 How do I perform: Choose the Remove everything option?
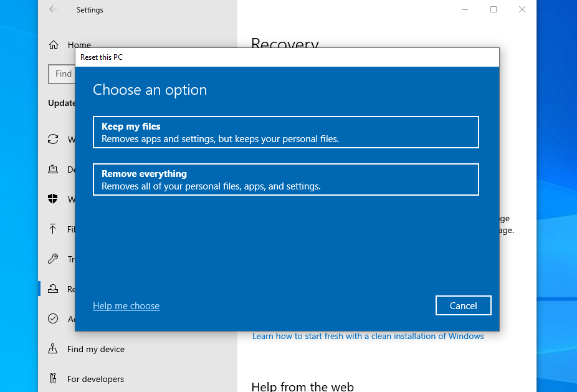click(x=285, y=179)
